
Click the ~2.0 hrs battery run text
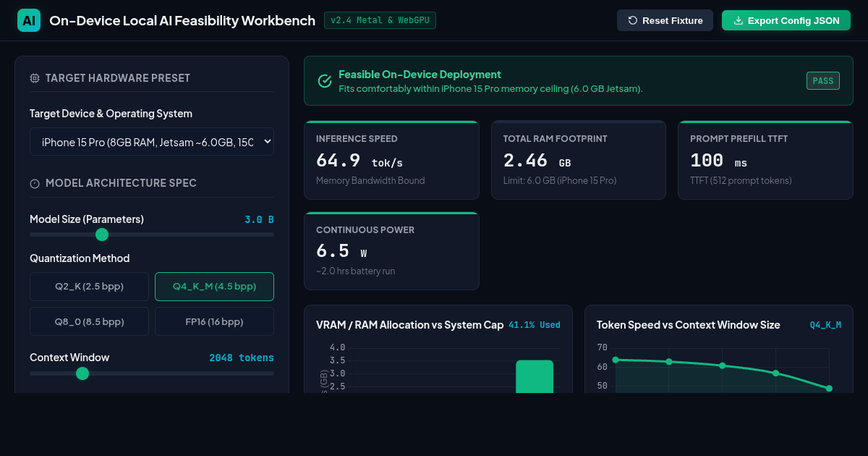pos(355,271)
